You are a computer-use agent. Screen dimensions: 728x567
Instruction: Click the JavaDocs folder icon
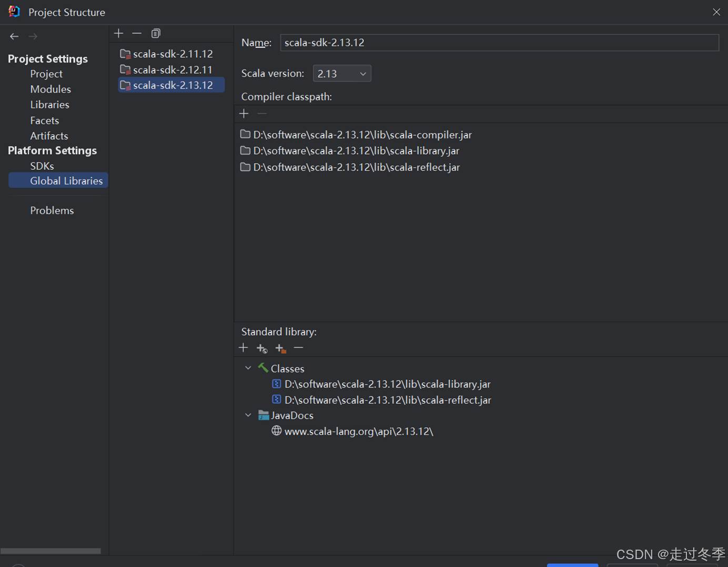[x=264, y=415]
